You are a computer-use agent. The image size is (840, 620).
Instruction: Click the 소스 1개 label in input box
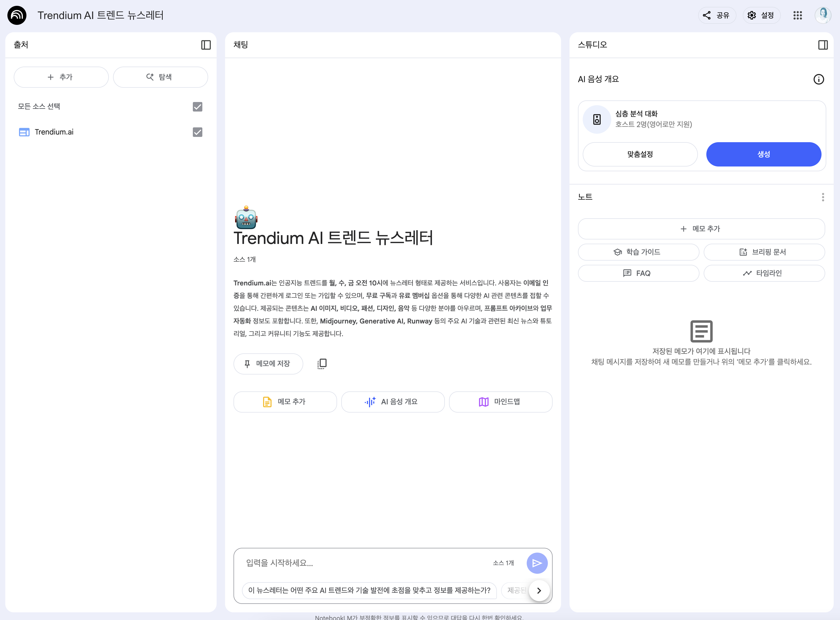[x=503, y=563]
